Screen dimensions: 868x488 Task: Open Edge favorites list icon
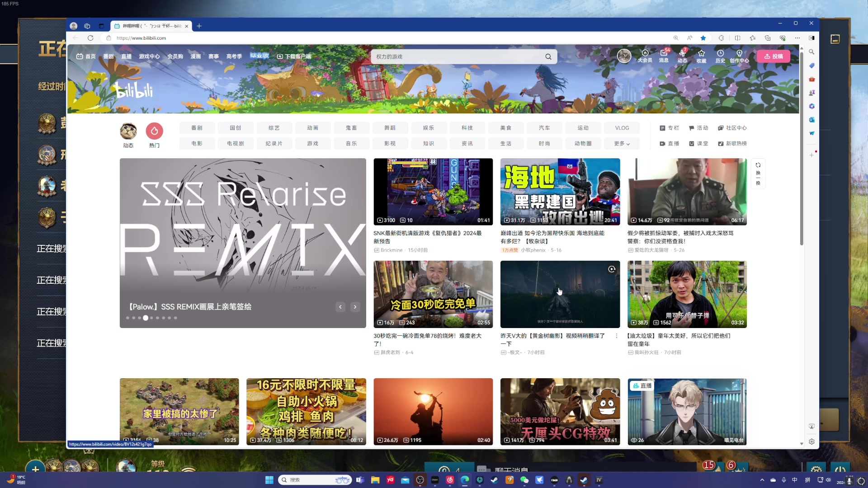(752, 38)
